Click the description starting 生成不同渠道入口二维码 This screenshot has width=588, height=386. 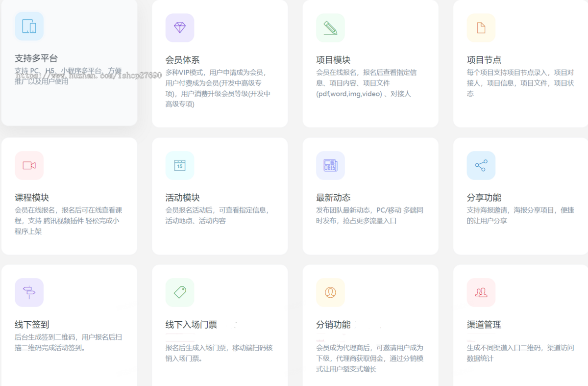click(x=520, y=353)
